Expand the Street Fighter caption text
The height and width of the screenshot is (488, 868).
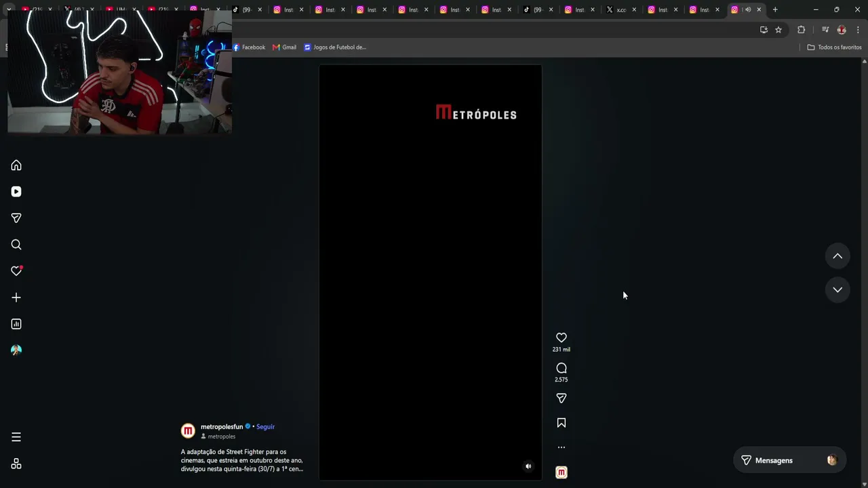242,460
